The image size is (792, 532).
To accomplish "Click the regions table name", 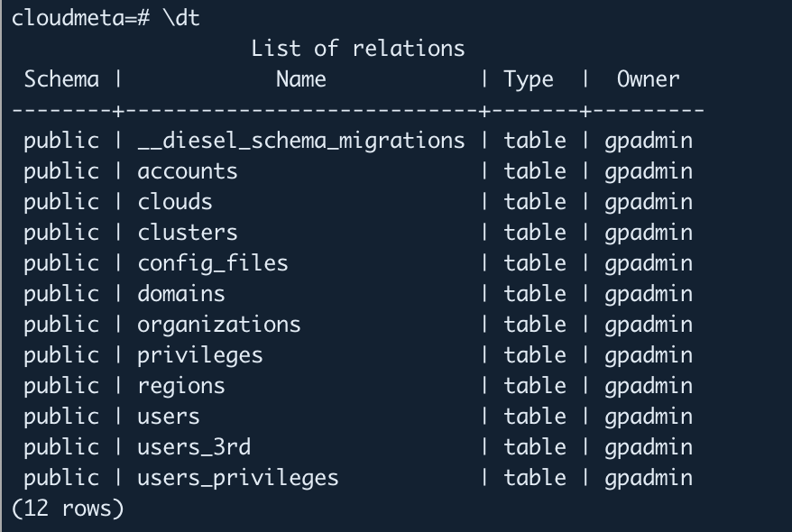I will (180, 386).
